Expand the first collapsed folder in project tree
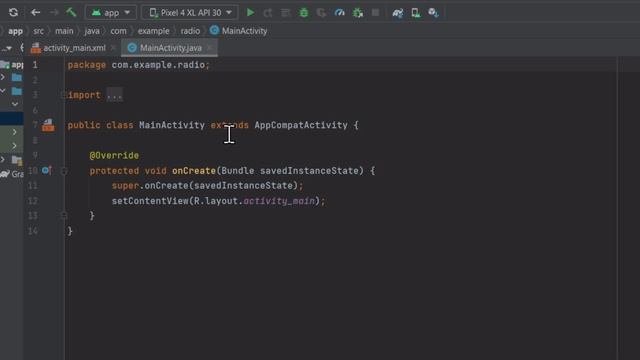 tap(3, 77)
